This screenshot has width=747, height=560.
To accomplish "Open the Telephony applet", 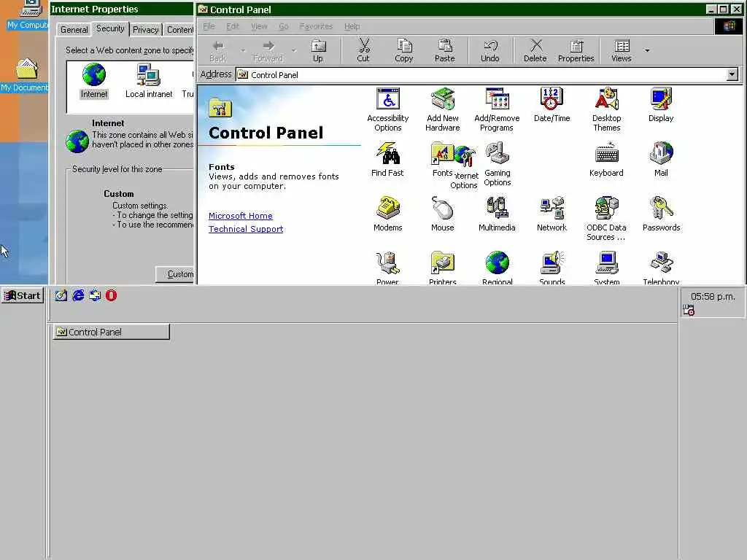I will tap(661, 268).
